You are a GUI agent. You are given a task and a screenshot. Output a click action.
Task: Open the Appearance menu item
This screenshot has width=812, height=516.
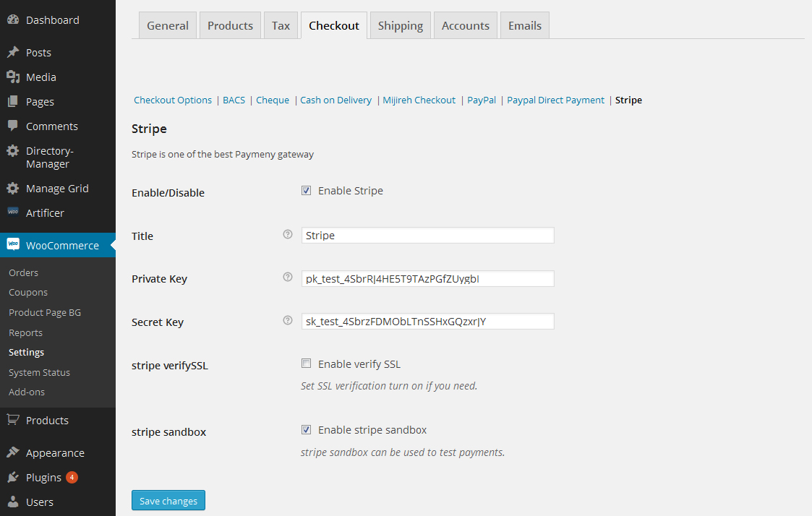(x=57, y=452)
